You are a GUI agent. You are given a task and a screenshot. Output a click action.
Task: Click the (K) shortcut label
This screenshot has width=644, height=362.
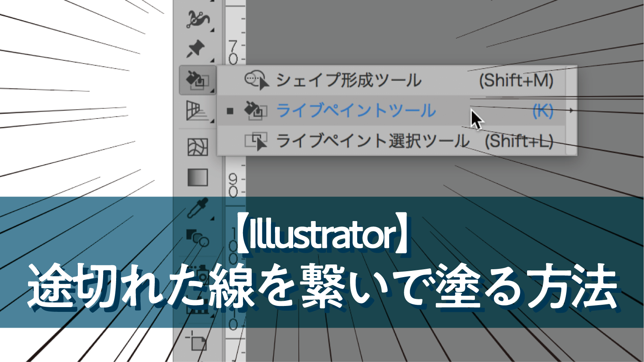[x=543, y=111]
